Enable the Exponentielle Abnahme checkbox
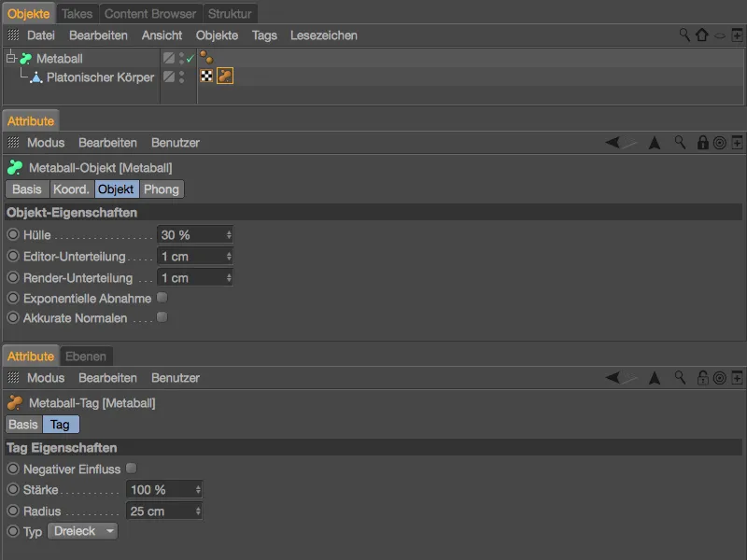Viewport: 747px width, 560px height. pyautogui.click(x=162, y=298)
